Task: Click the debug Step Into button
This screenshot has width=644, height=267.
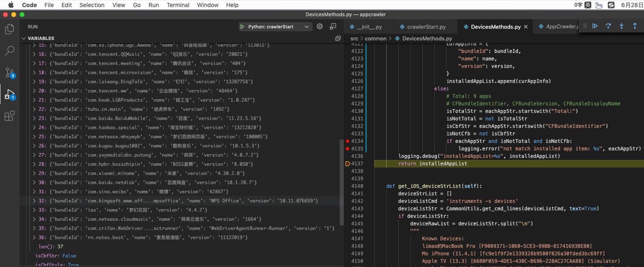Action: tap(622, 26)
